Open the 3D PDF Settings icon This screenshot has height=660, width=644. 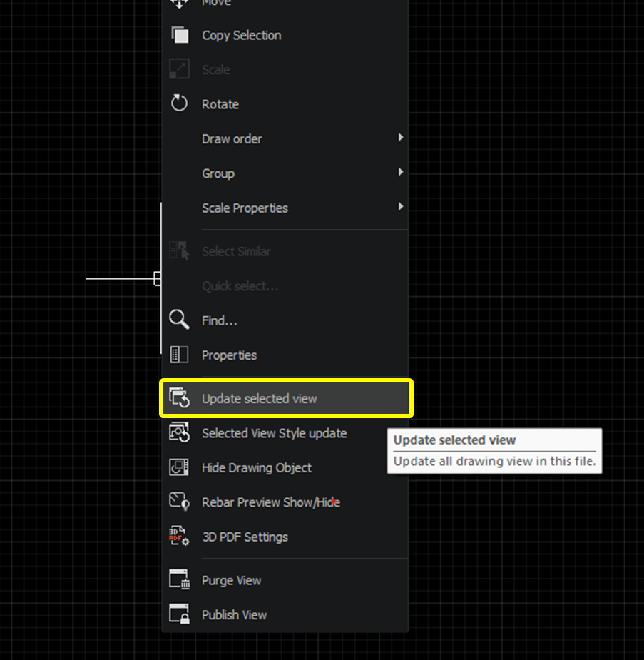(179, 537)
